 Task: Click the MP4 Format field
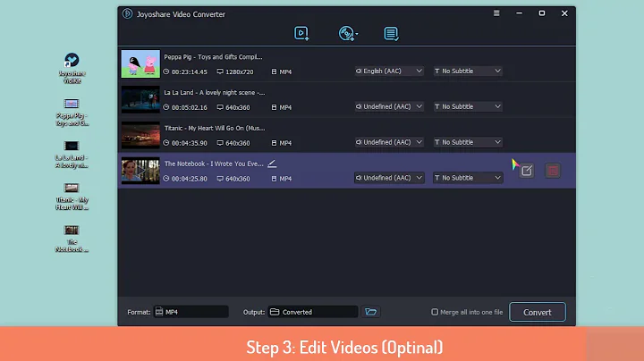click(x=191, y=312)
